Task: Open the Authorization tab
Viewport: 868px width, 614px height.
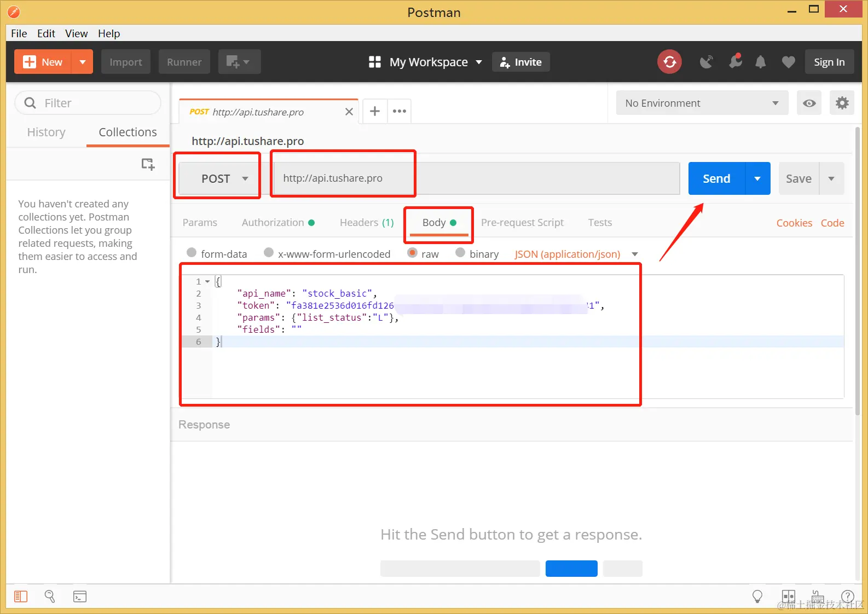Action: click(x=278, y=222)
